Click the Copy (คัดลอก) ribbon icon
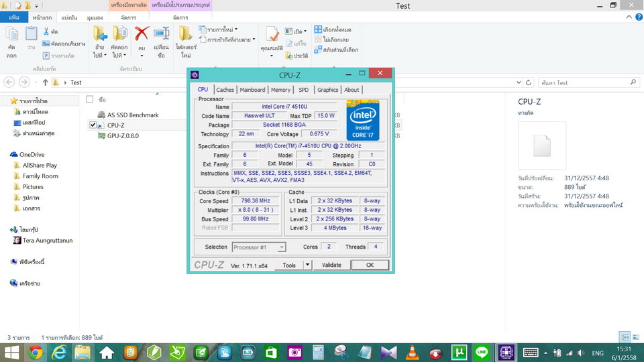This screenshot has width=644, height=362. tap(11, 43)
